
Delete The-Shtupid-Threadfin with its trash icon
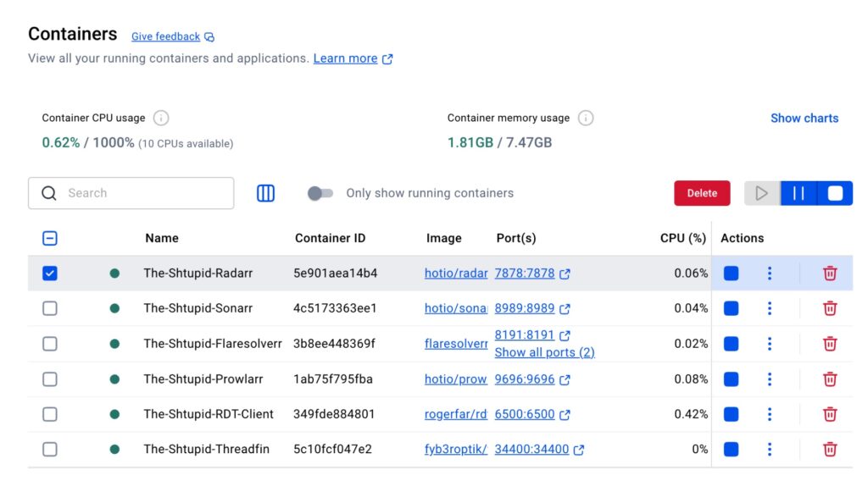[830, 450]
